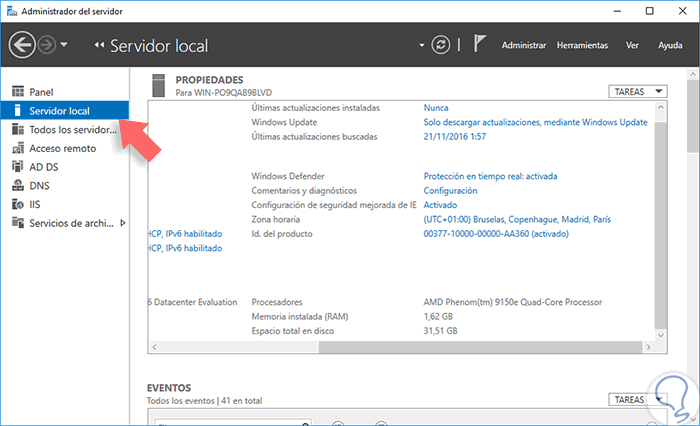Change the time zone UTC+01:00 link
Image resolution: width=700 pixels, height=426 pixels.
coord(517,219)
